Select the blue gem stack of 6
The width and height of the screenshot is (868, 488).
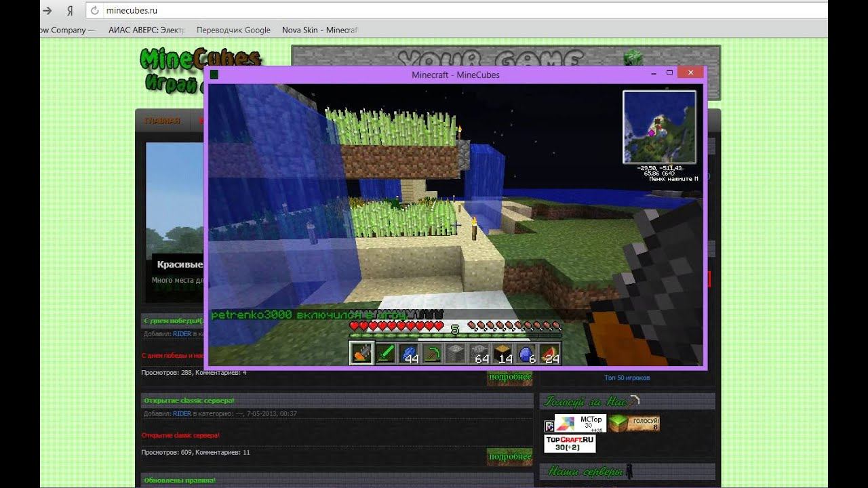coord(528,352)
